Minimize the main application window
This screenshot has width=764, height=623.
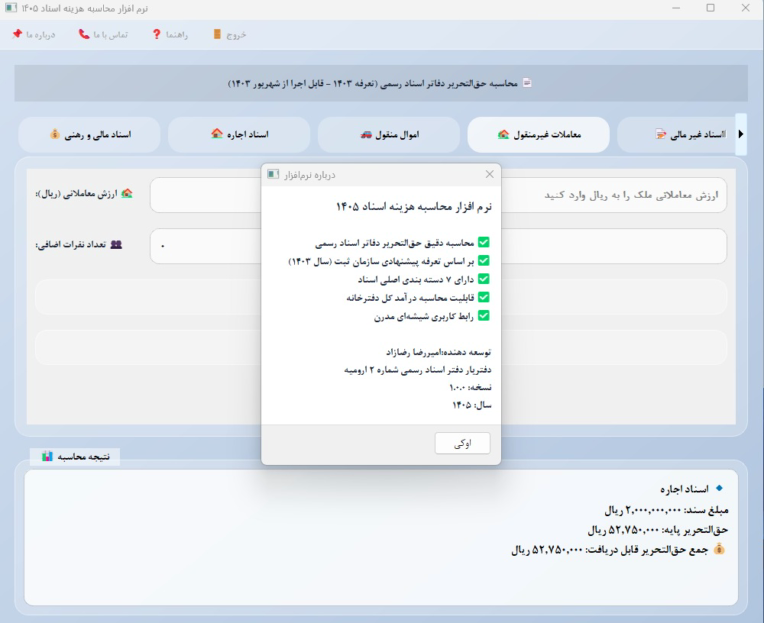coord(676,8)
